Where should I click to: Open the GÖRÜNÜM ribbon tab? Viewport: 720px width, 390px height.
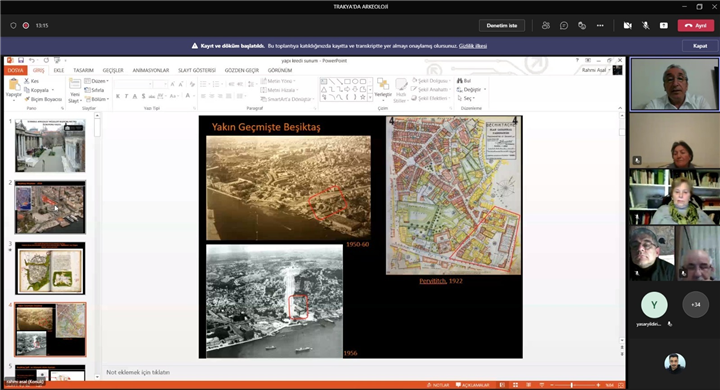point(280,70)
